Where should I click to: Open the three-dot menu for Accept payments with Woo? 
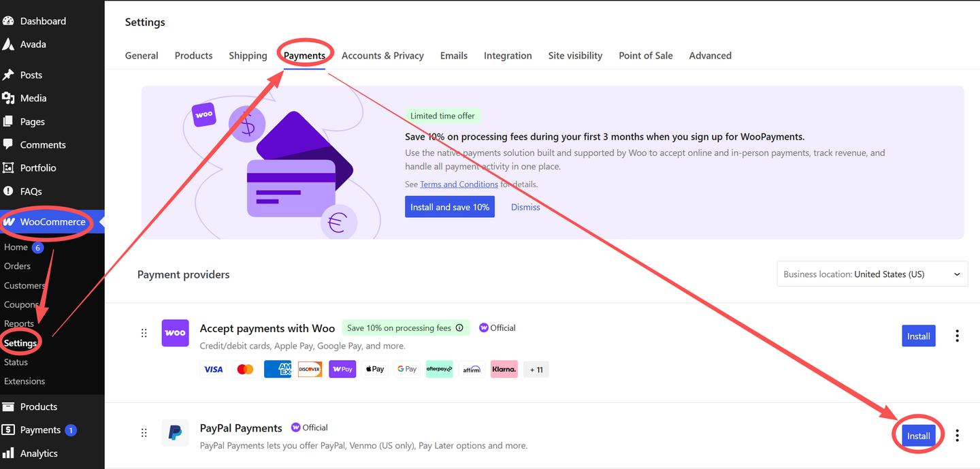coord(957,336)
